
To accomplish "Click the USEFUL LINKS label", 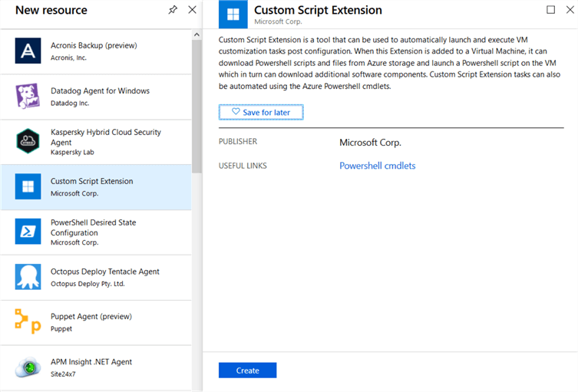I will pos(243,166).
